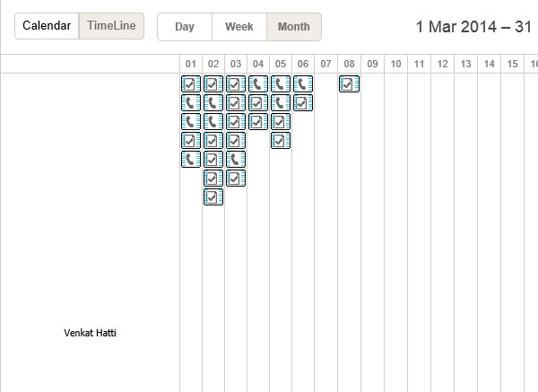
Task: Click the bottom task icon on day 02
Action: [x=213, y=197]
